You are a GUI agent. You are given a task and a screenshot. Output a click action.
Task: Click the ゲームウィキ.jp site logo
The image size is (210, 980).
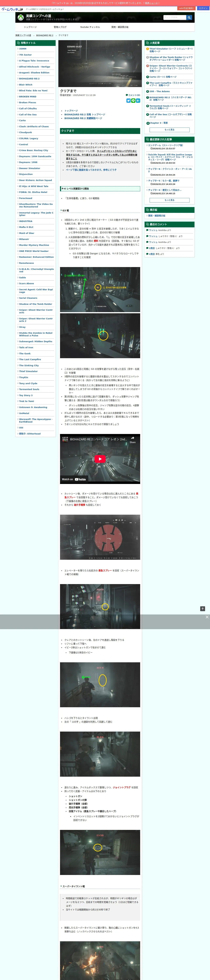[12, 9]
